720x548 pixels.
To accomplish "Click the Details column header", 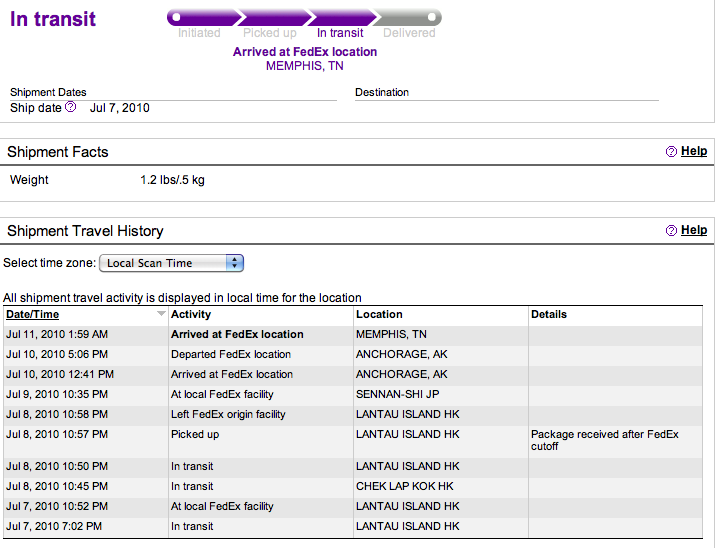I will click(x=549, y=315).
